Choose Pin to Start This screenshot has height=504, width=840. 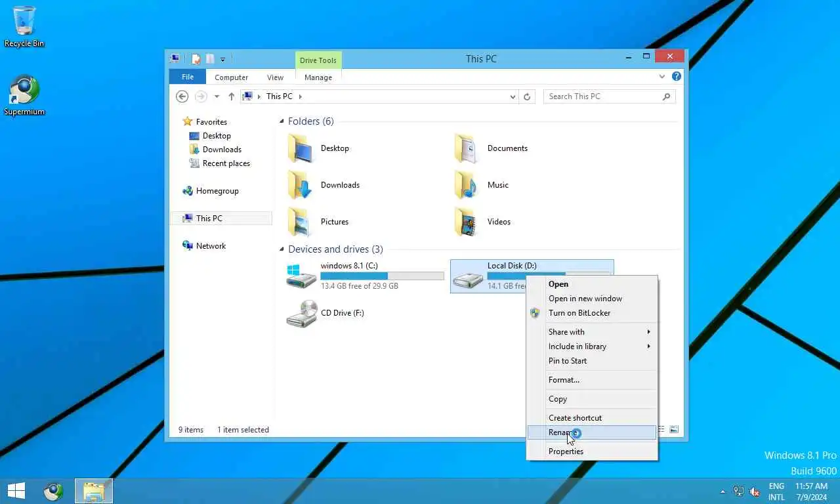(591, 361)
